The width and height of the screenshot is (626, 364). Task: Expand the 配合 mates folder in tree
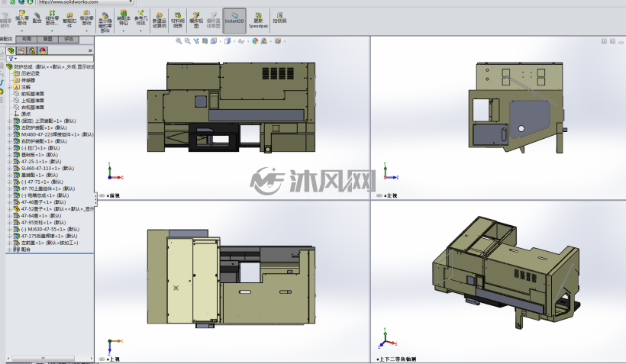pos(10,250)
